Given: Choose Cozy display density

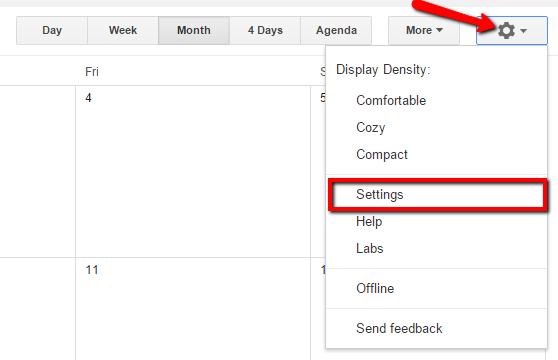Looking at the screenshot, I should click(437, 128).
